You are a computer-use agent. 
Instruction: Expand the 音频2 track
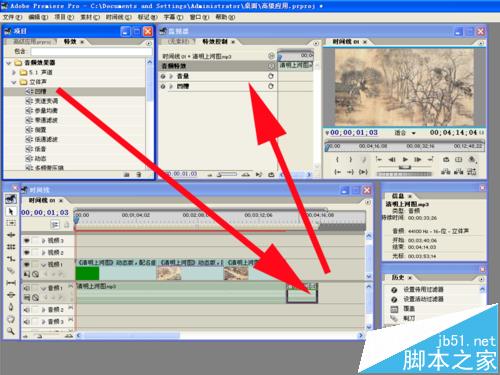(x=43, y=310)
